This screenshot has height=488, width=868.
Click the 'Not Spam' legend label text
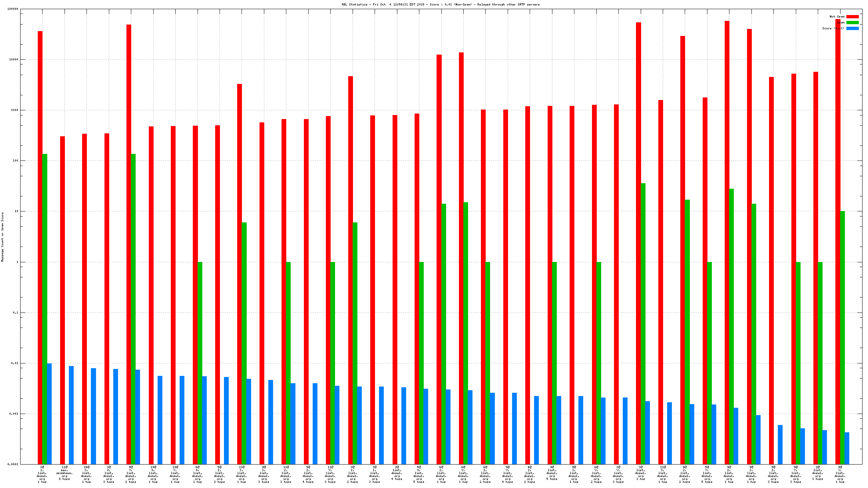(837, 16)
